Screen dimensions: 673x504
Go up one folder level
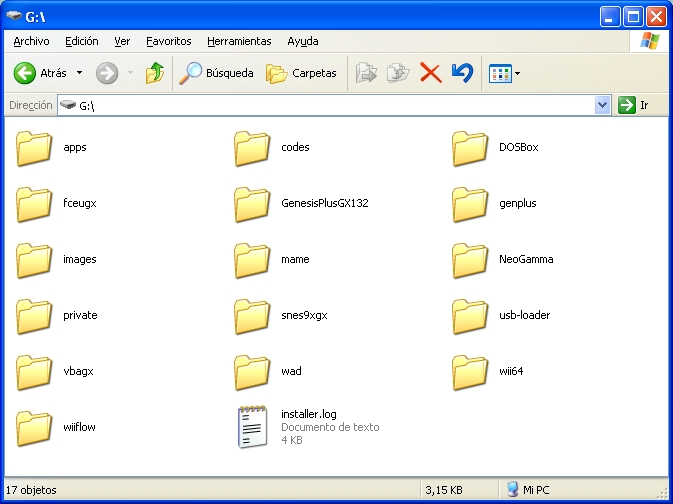click(154, 73)
